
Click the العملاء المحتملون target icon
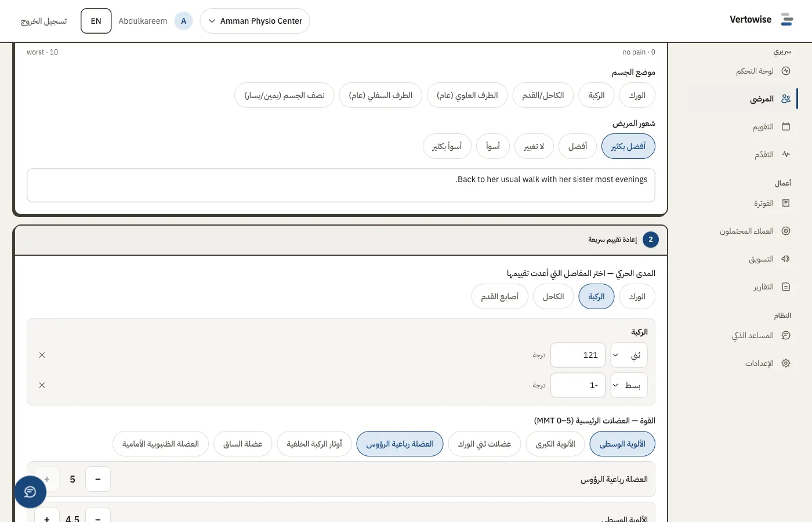tap(786, 231)
